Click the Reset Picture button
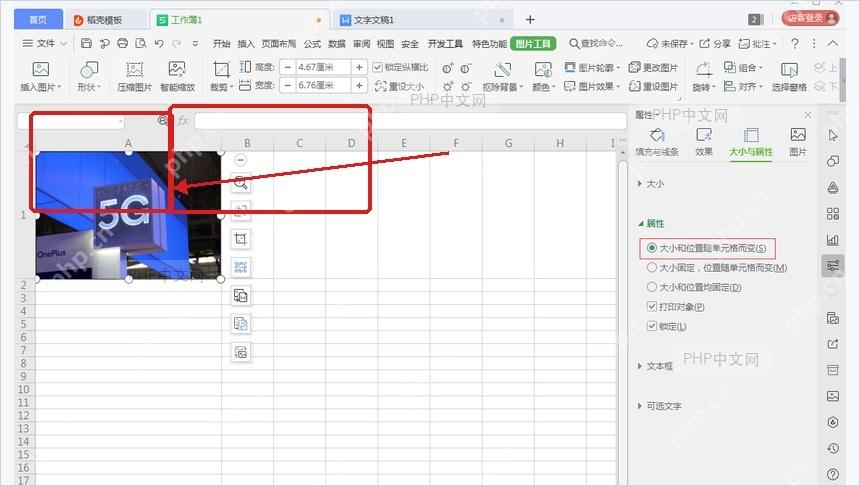The image size is (860, 486). (653, 86)
